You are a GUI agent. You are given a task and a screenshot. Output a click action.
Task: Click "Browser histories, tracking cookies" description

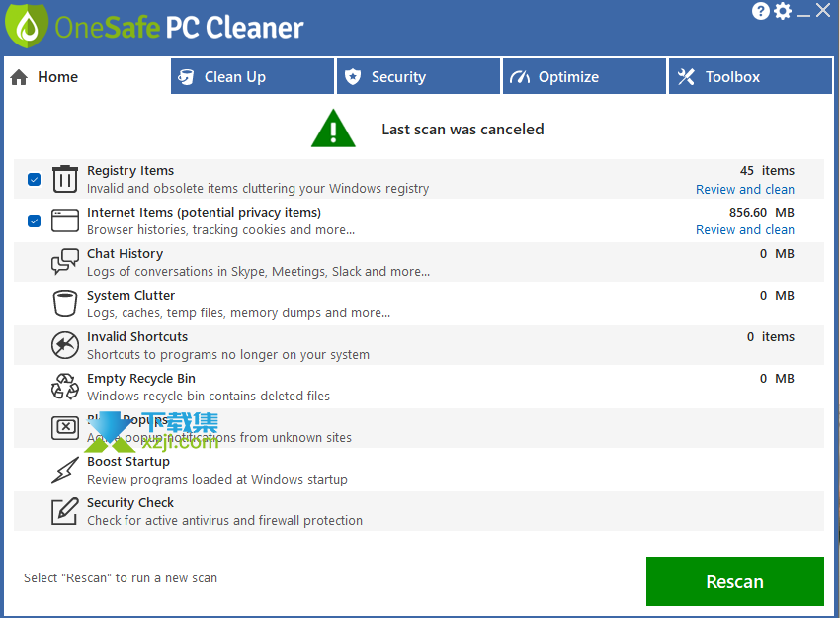[220, 230]
